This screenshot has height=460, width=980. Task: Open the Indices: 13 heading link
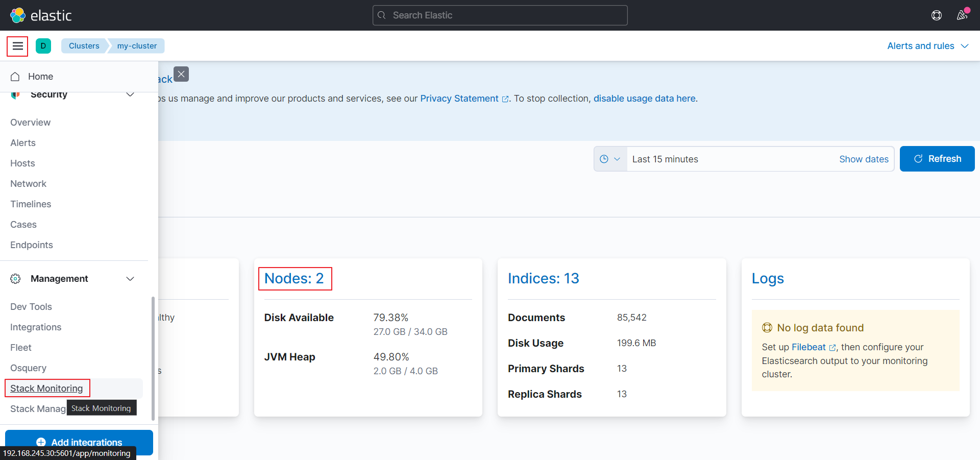pyautogui.click(x=544, y=278)
